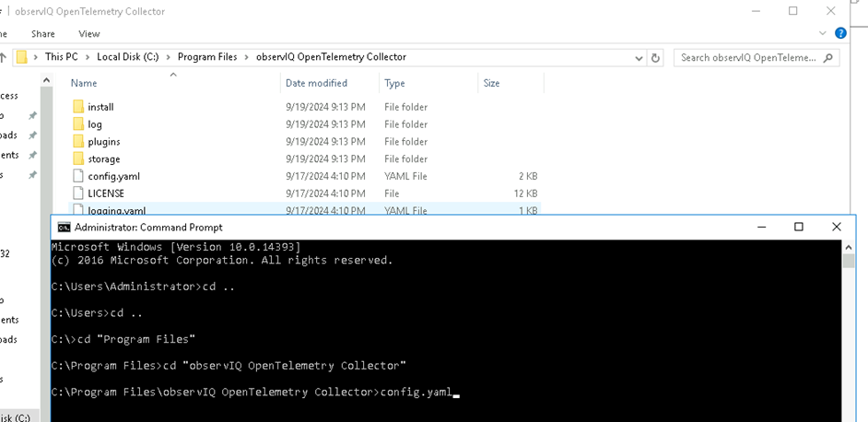Screen dimensions: 868x422
Task: Select the LICENSE file icon
Action: click(x=78, y=193)
